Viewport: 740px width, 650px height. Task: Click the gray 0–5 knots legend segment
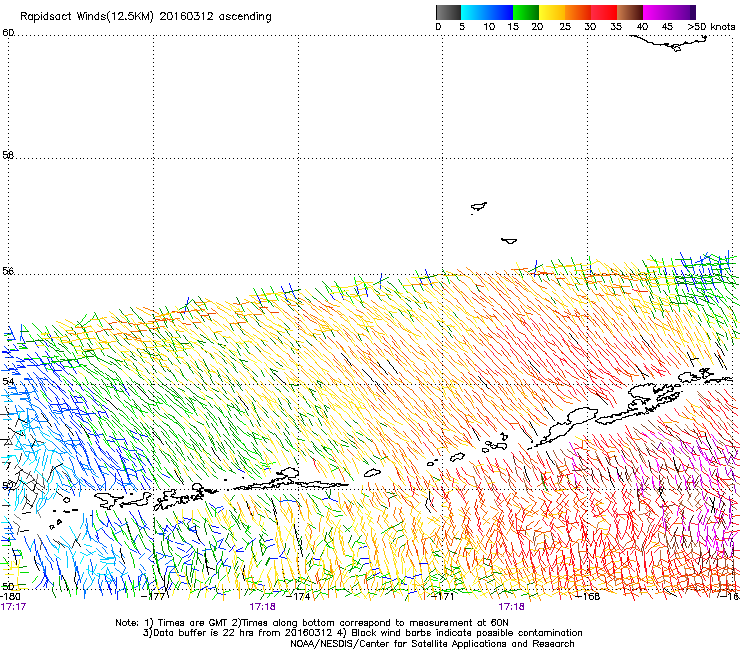click(448, 12)
